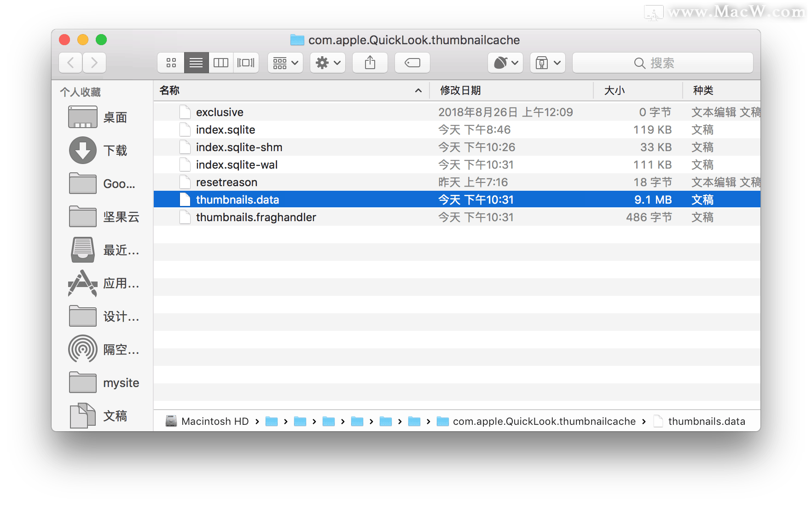Select the thumbnails.data row
Image resolution: width=812 pixels, height=505 pixels.
click(457, 200)
